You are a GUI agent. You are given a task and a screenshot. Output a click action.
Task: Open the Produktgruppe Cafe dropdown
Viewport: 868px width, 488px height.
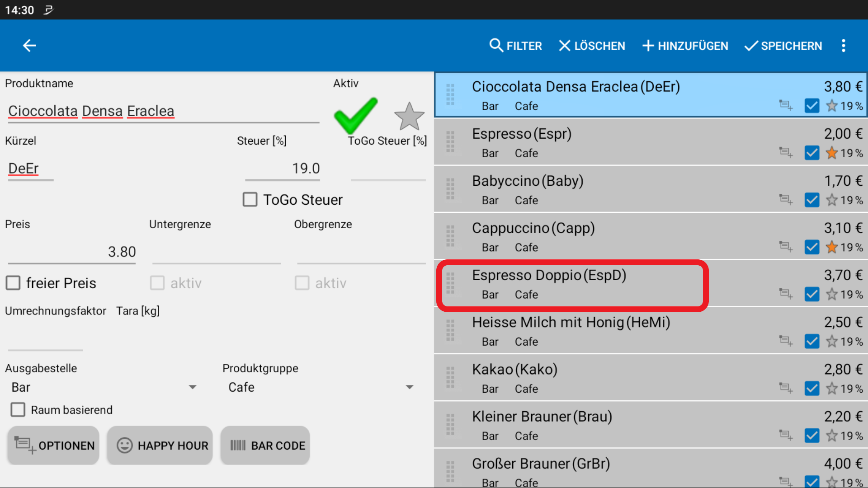point(321,387)
